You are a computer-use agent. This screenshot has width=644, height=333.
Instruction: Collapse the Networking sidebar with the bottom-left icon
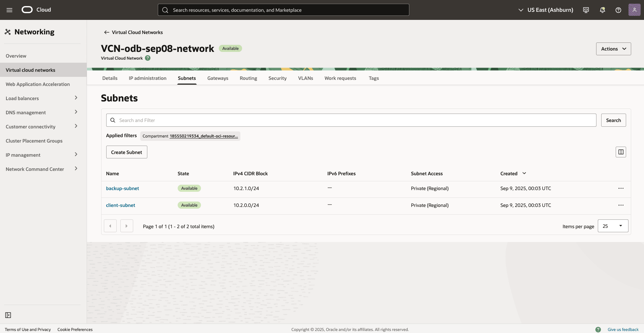tap(8, 315)
